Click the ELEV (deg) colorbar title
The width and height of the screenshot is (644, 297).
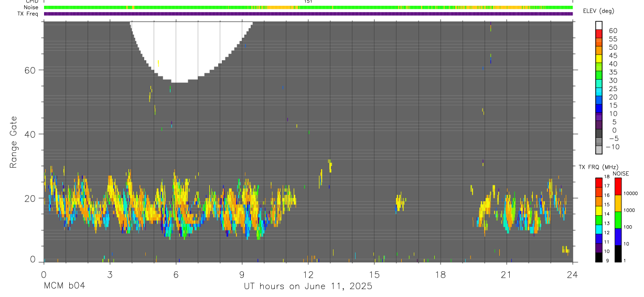pos(598,11)
